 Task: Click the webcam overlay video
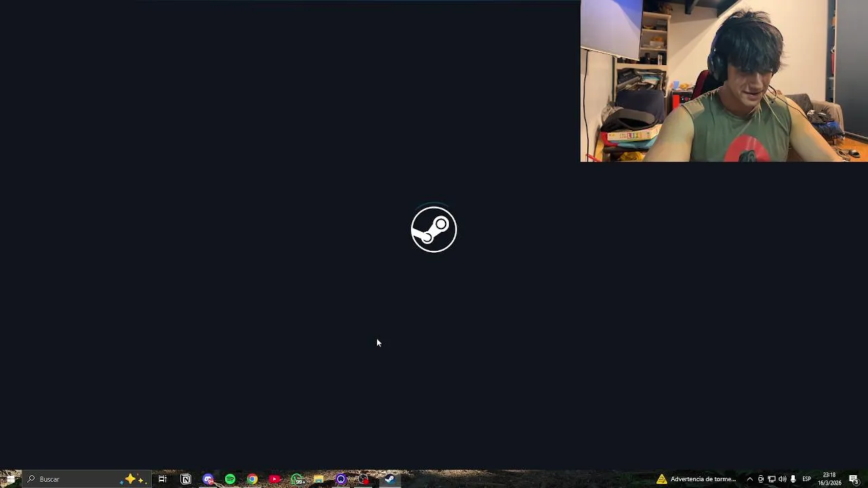[724, 81]
